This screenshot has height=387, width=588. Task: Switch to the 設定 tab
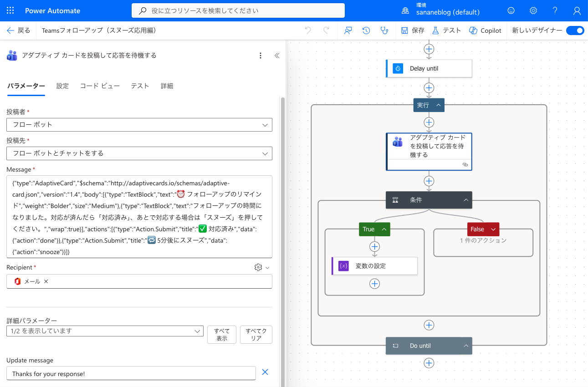point(62,86)
